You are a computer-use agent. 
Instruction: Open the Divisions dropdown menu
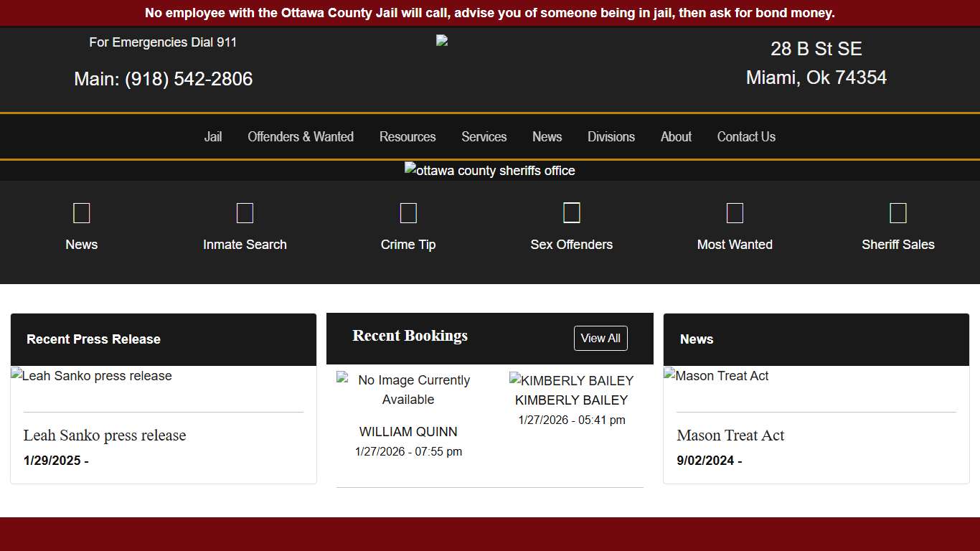click(611, 136)
